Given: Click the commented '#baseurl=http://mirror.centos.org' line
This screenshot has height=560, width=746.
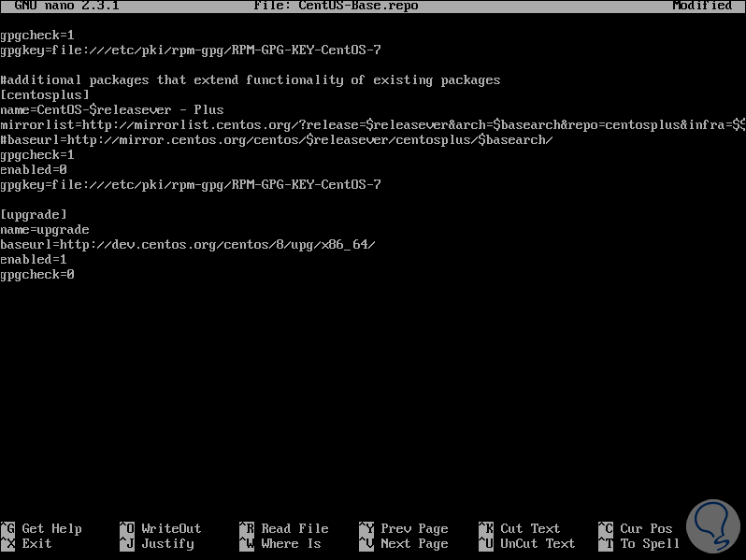Looking at the screenshot, I should tap(277, 140).
